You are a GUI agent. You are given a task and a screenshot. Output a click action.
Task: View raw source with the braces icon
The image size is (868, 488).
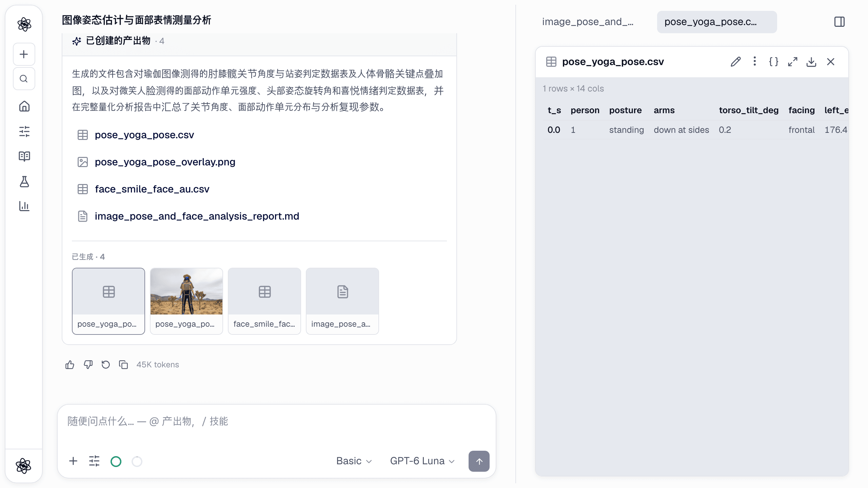(x=773, y=62)
